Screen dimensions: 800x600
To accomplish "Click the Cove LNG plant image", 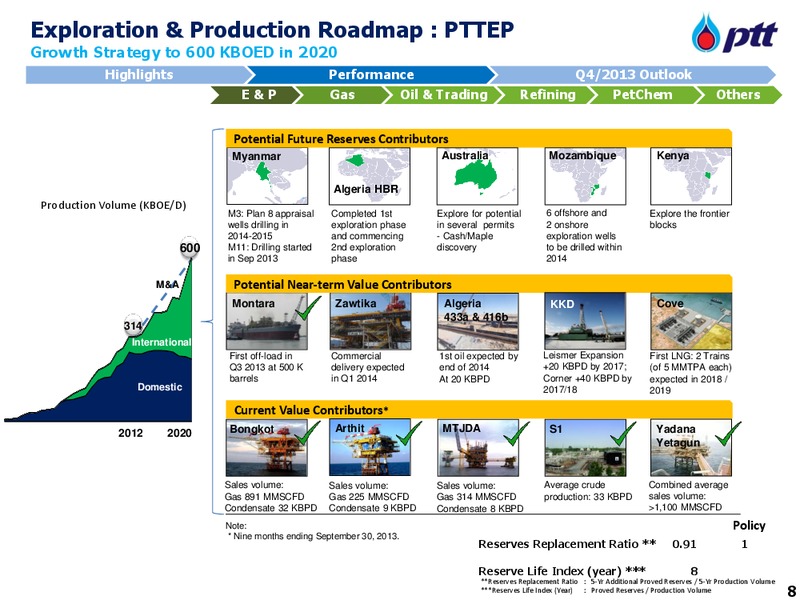I will click(x=691, y=321).
